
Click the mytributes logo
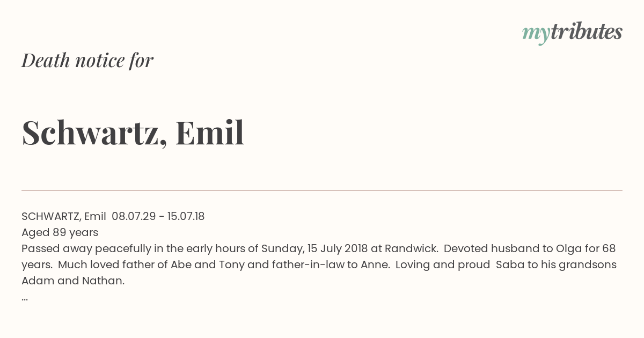coord(572,33)
